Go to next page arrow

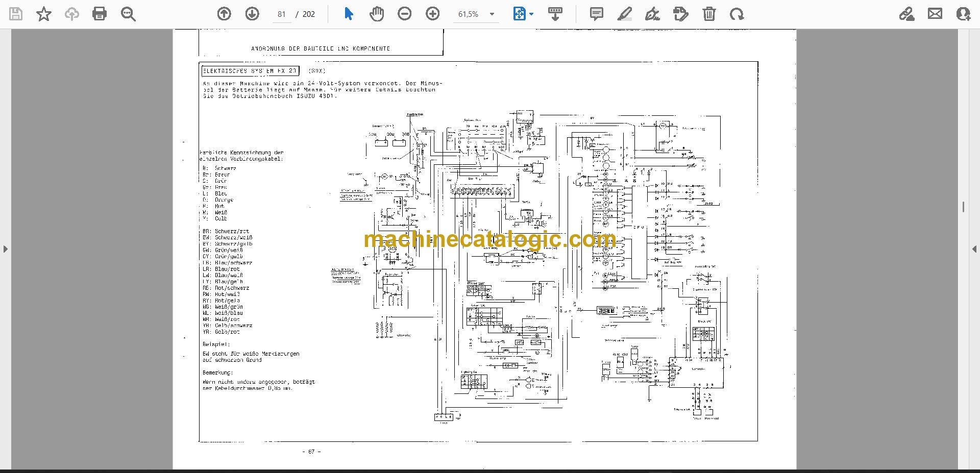(x=252, y=14)
